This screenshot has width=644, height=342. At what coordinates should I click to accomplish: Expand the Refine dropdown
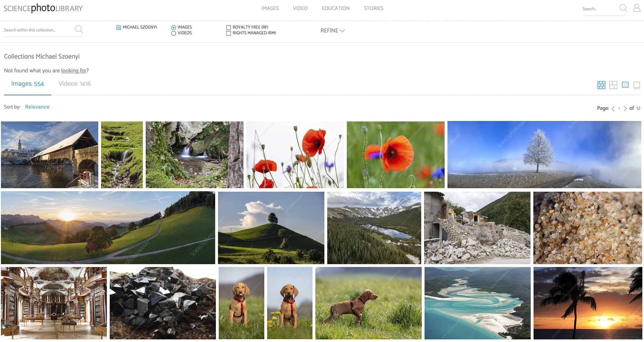coord(332,30)
